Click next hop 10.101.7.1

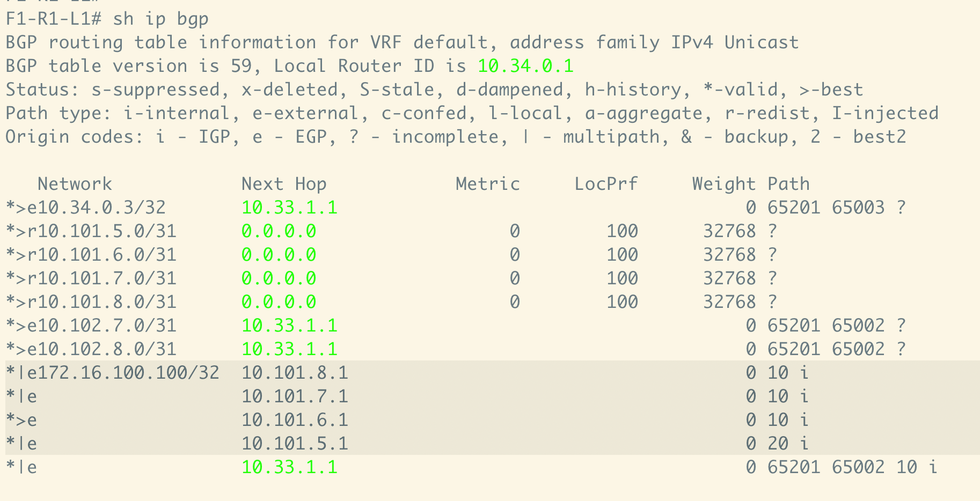[295, 396]
